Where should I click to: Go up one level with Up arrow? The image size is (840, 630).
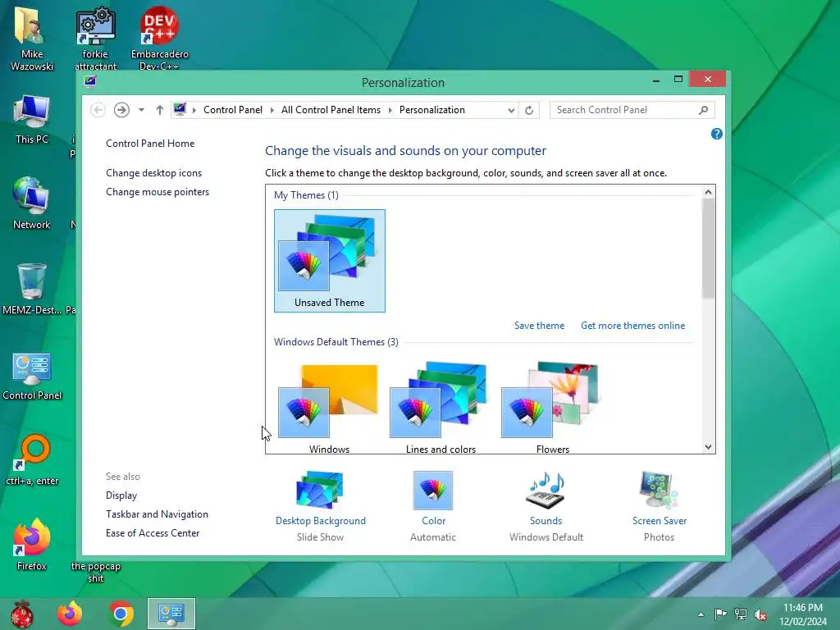click(x=160, y=110)
